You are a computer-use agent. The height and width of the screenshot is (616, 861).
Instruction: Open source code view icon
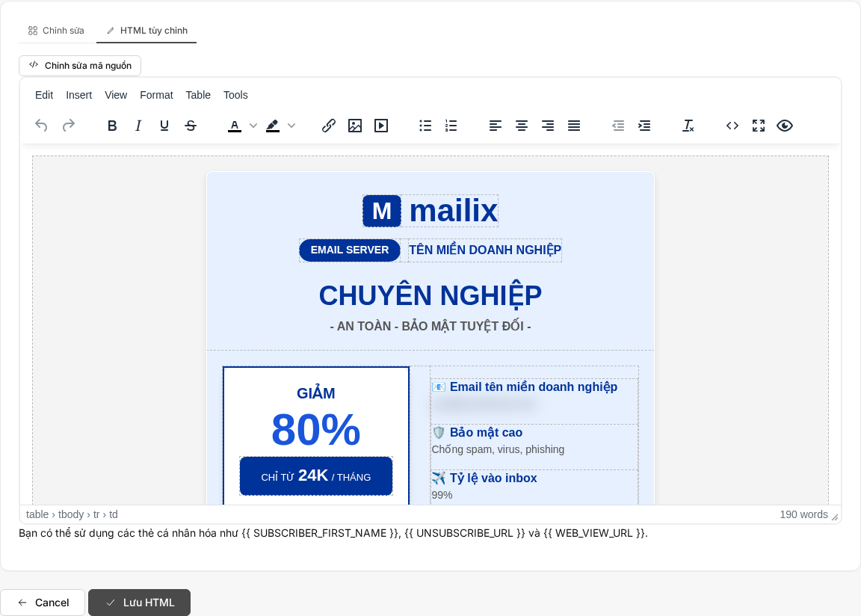732,126
